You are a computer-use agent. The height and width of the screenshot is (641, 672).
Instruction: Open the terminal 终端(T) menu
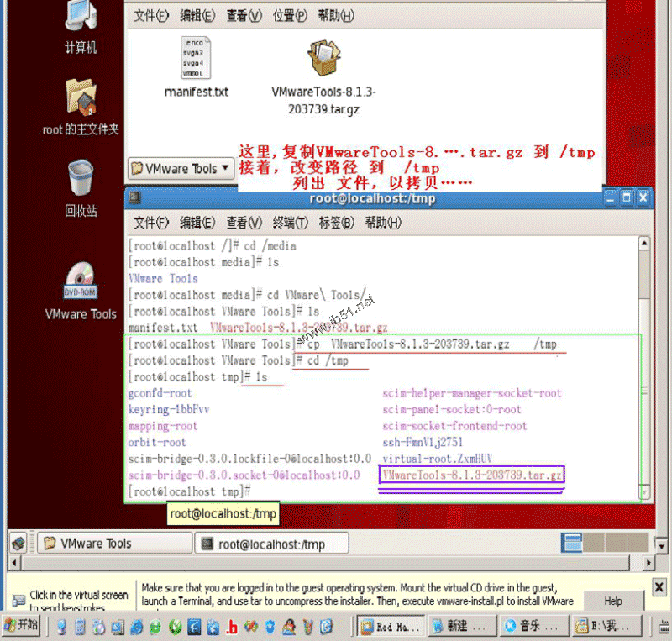pos(290,223)
